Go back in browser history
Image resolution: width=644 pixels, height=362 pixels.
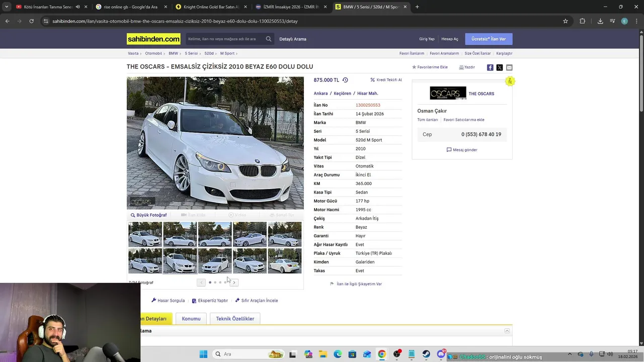(x=7, y=21)
